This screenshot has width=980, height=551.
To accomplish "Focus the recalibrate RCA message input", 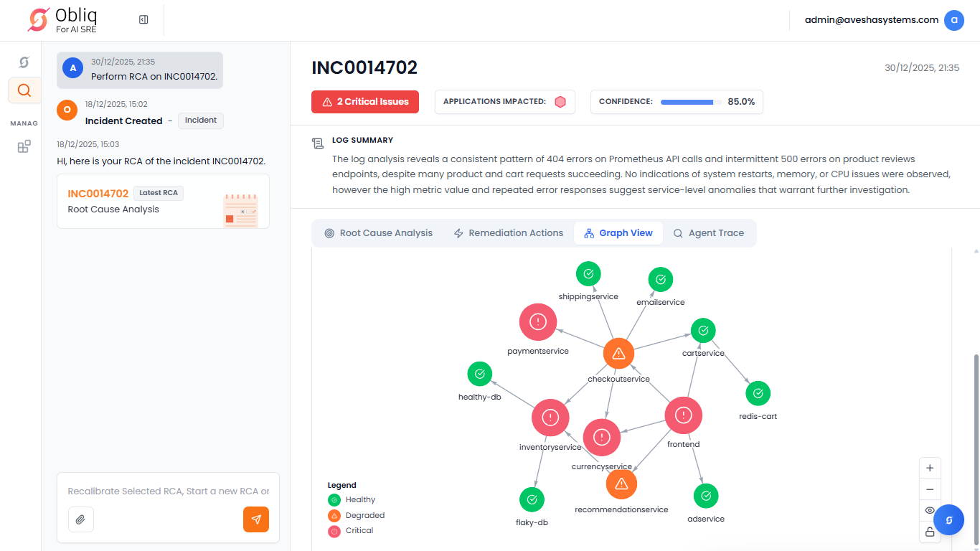I will tap(169, 491).
